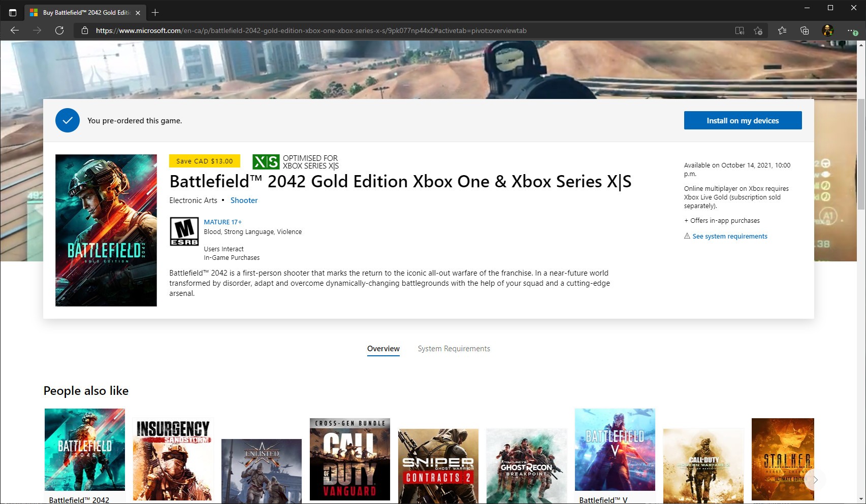Go back to the previous page
Image resolution: width=866 pixels, height=504 pixels.
point(15,30)
